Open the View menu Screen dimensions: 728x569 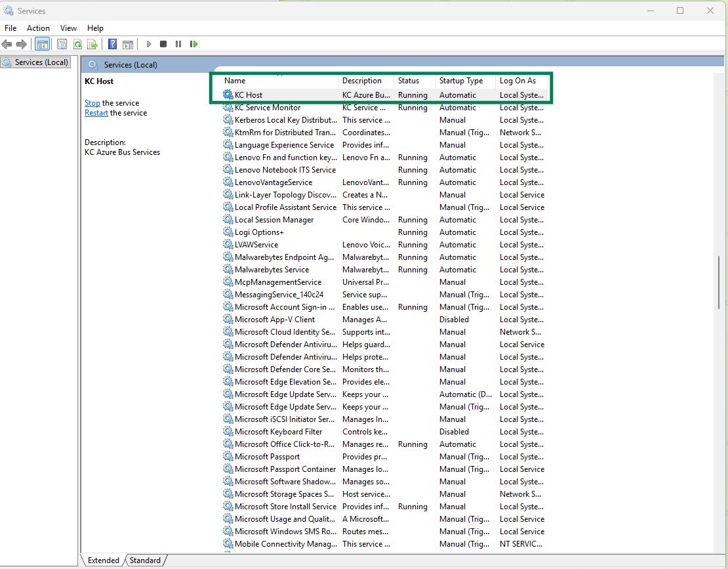[x=68, y=28]
